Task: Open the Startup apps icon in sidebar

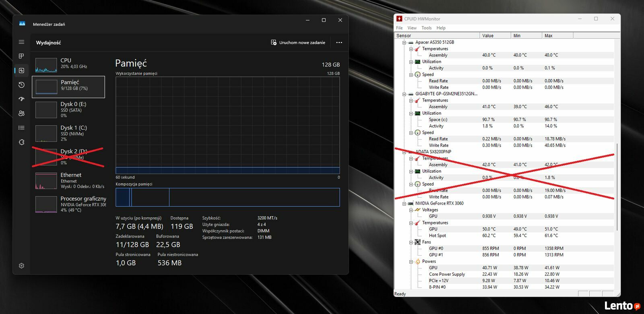Action: [21, 99]
